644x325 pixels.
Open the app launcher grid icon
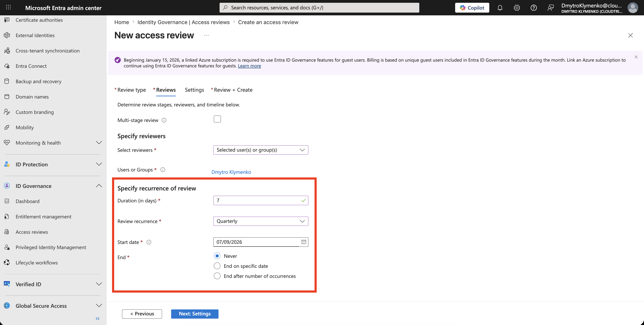(x=8, y=7)
